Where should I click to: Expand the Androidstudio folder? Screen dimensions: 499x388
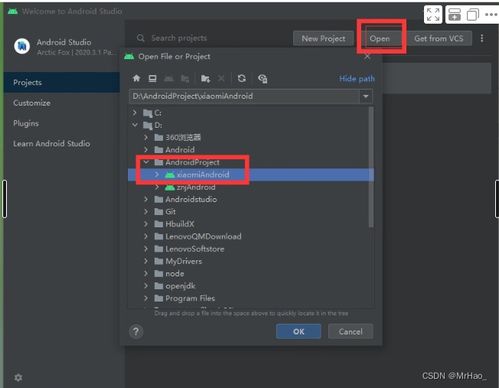(146, 199)
